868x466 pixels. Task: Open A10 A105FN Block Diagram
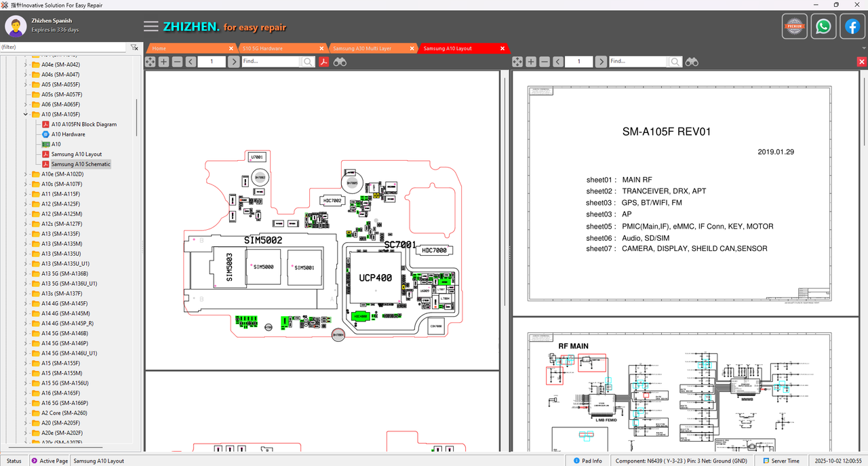tap(84, 124)
